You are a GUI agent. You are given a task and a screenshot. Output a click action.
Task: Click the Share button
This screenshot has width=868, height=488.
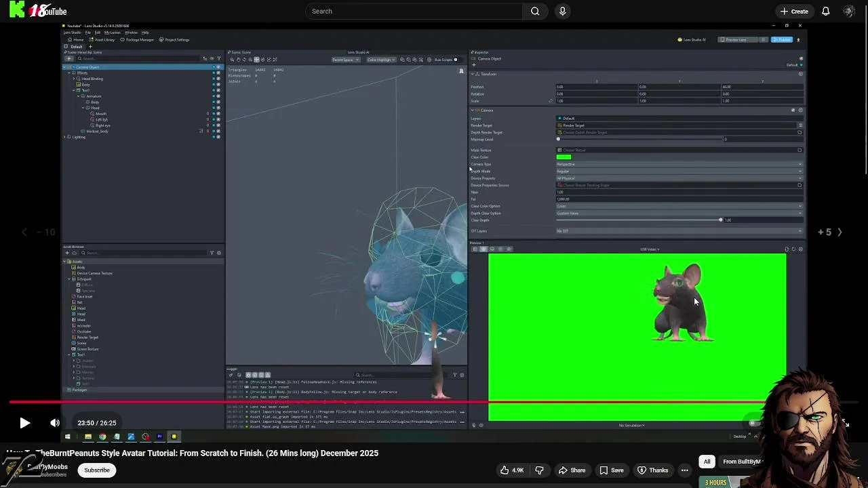click(x=572, y=470)
